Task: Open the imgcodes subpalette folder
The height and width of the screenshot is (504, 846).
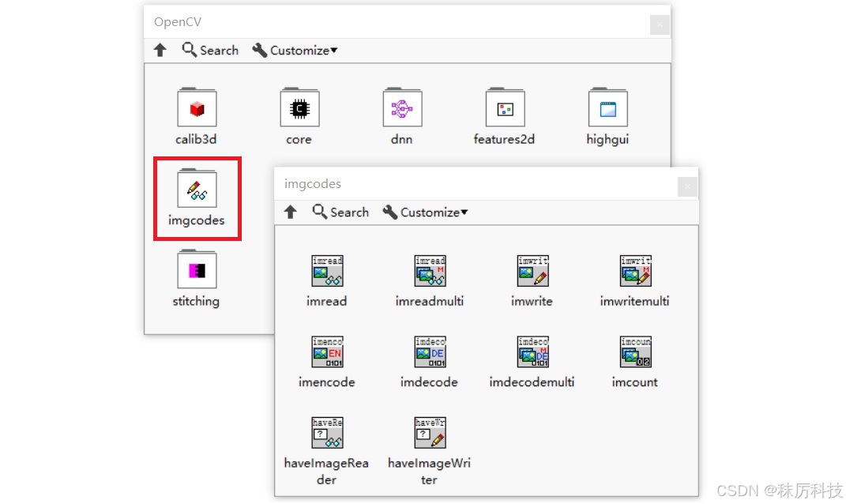Action: (x=197, y=188)
